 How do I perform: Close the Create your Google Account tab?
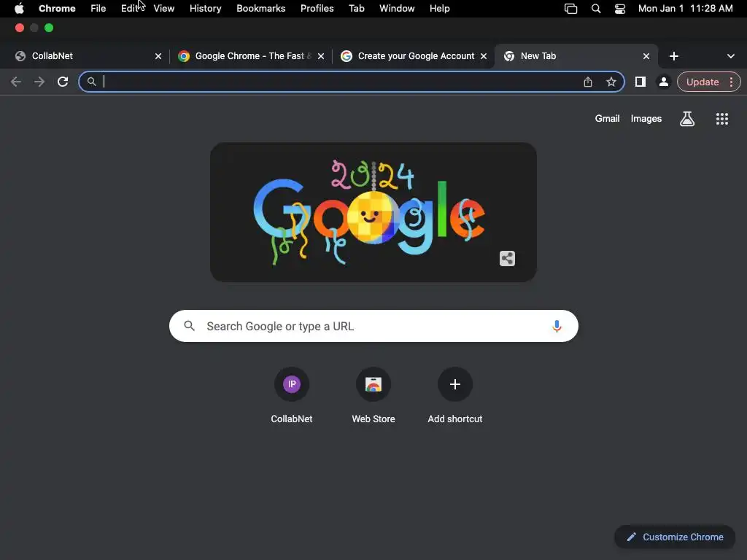(484, 56)
